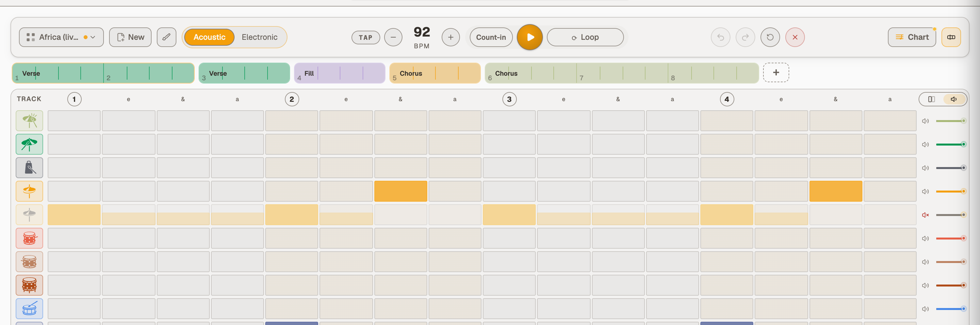The image size is (980, 325).
Task: Toggle the open hi-hat step on the & of 2
Action: (400, 191)
